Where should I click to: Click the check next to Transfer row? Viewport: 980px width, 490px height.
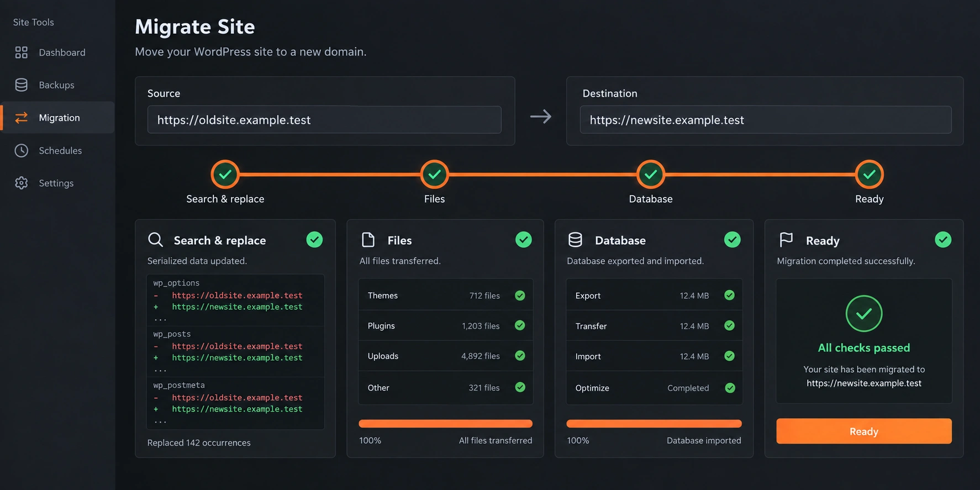click(x=730, y=325)
